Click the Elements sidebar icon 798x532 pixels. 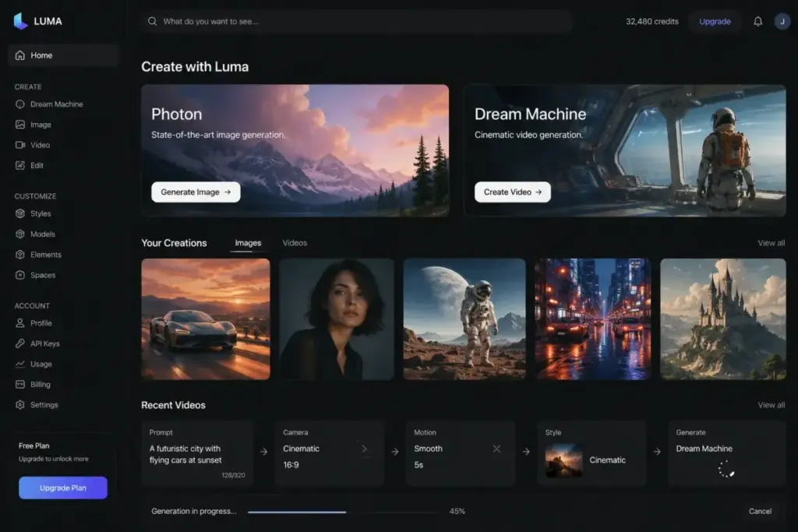[x=19, y=254]
